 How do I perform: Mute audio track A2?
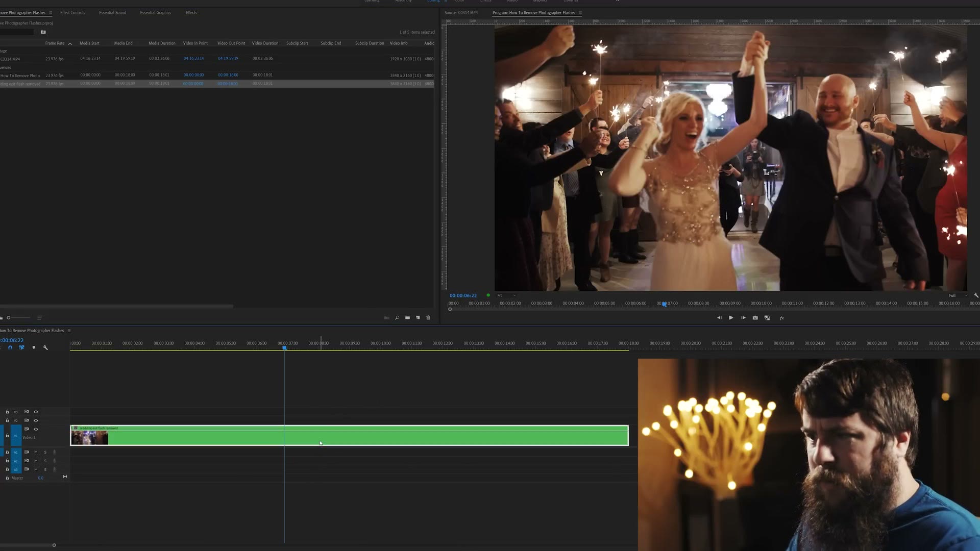coord(36,461)
